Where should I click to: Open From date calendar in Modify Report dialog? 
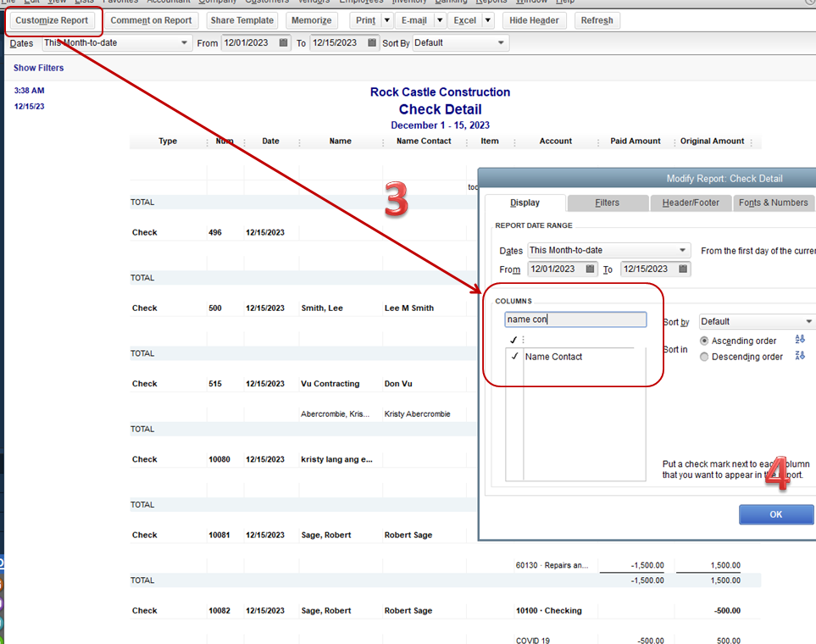(590, 269)
